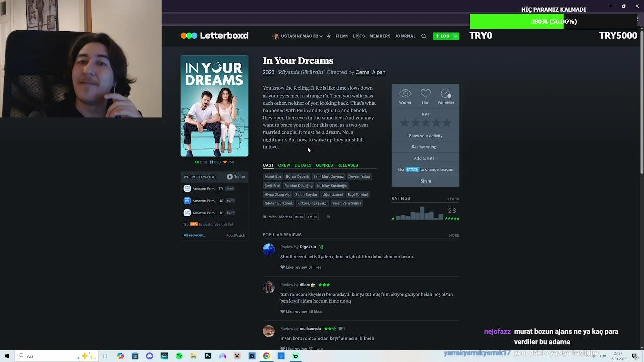This screenshot has width=644, height=362.
Task: Open the TMDB link
Action: click(x=312, y=217)
